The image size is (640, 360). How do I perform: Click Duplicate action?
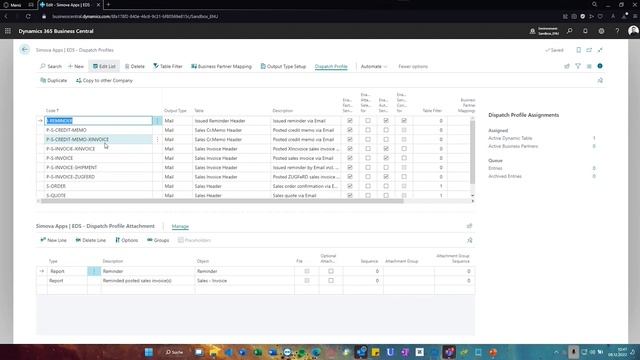point(53,80)
